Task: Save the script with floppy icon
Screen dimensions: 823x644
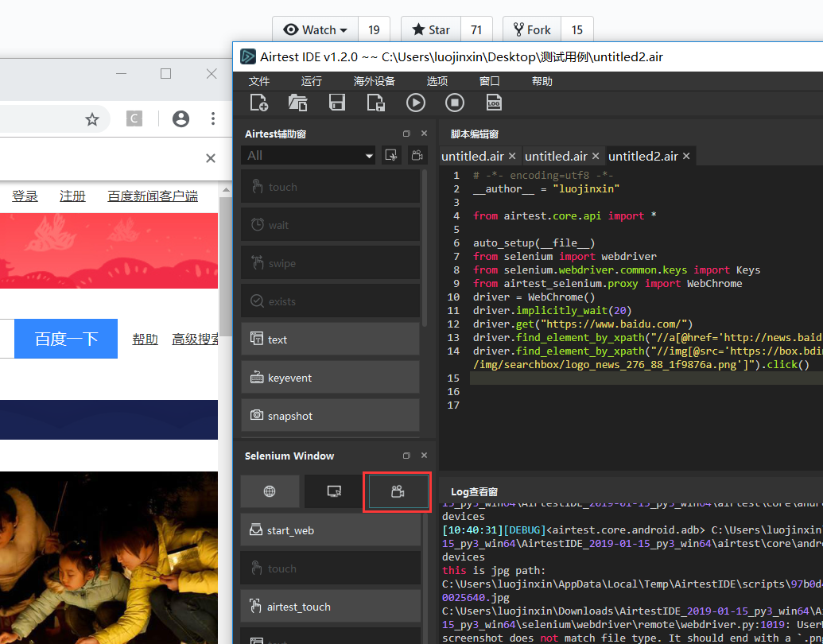Action: (337, 103)
